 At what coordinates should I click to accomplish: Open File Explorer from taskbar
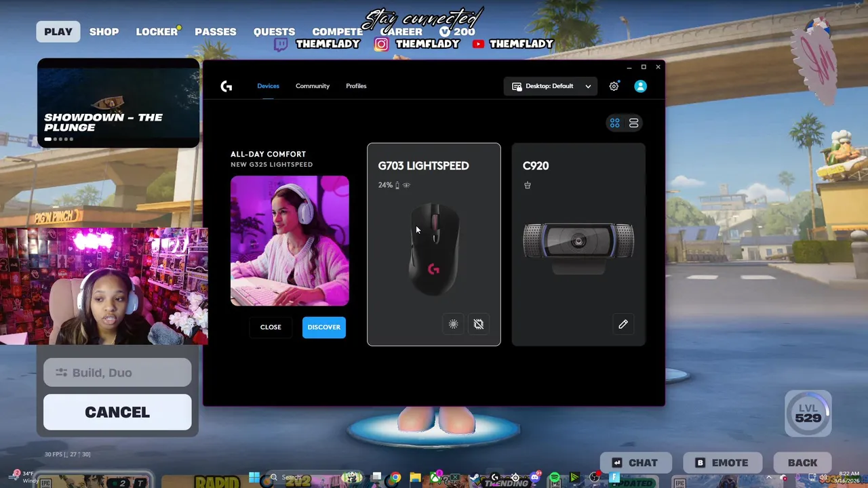[x=415, y=477]
